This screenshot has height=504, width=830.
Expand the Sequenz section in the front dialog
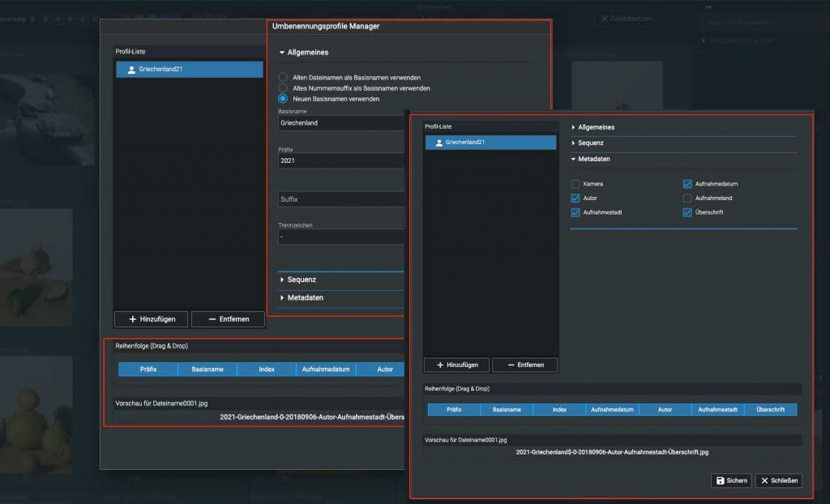[x=574, y=143]
